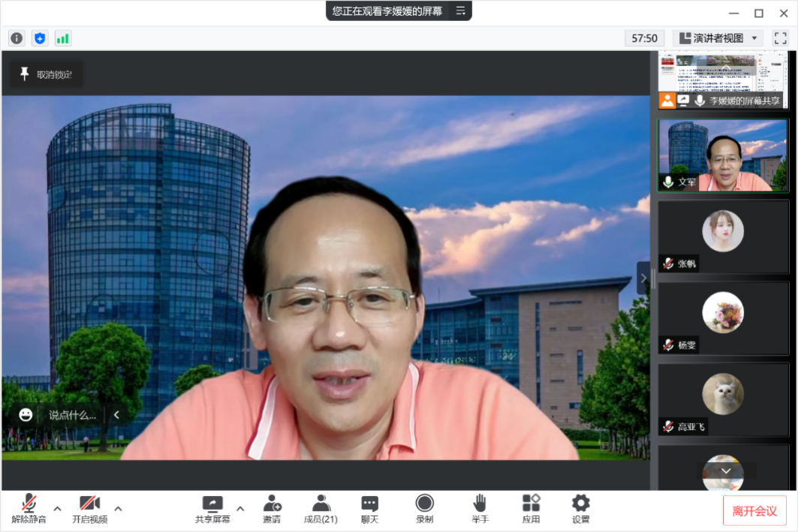Click the blue security shield icon
The image size is (798, 532).
pos(40,38)
